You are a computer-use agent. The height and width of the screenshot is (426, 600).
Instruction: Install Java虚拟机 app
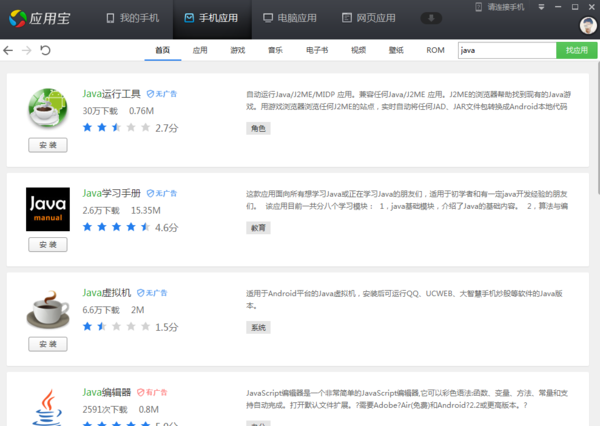click(48, 344)
